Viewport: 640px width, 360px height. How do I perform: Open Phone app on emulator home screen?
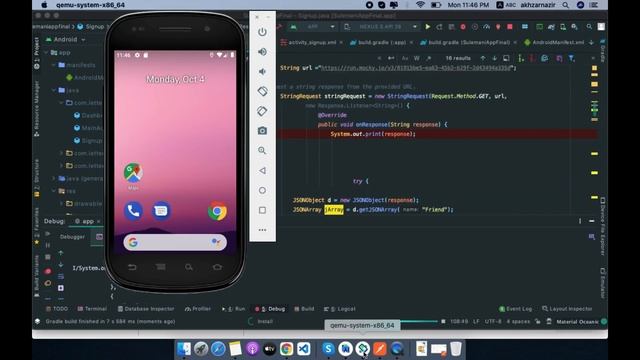[133, 211]
